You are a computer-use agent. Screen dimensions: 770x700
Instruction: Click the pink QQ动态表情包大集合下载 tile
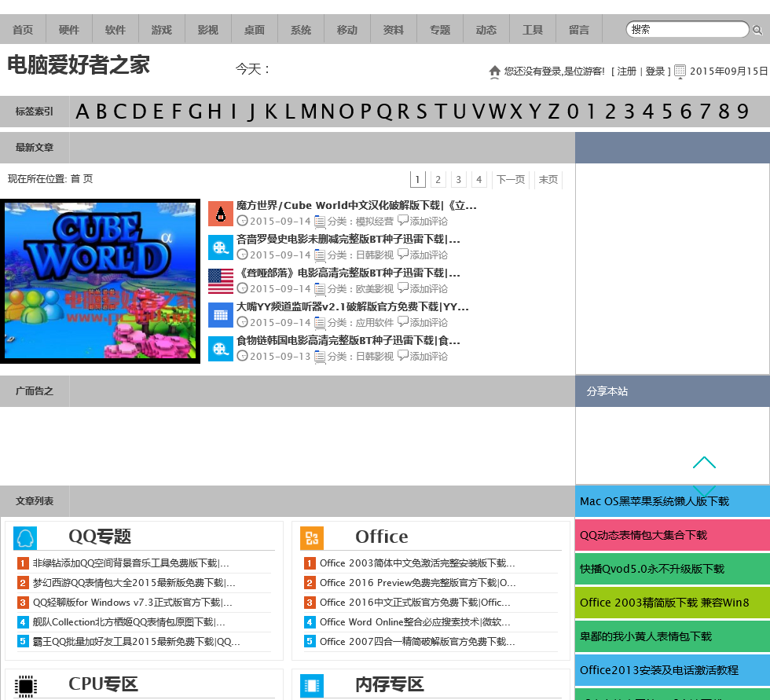672,535
